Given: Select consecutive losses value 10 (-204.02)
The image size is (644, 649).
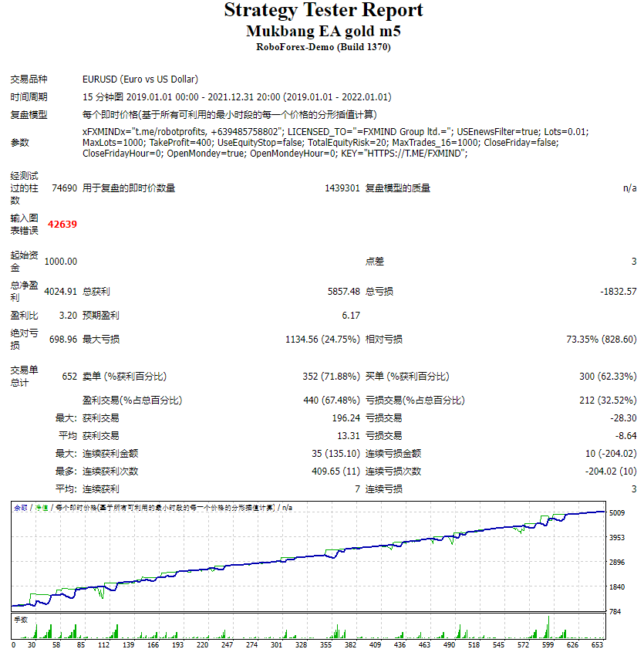Looking at the screenshot, I should [x=611, y=454].
